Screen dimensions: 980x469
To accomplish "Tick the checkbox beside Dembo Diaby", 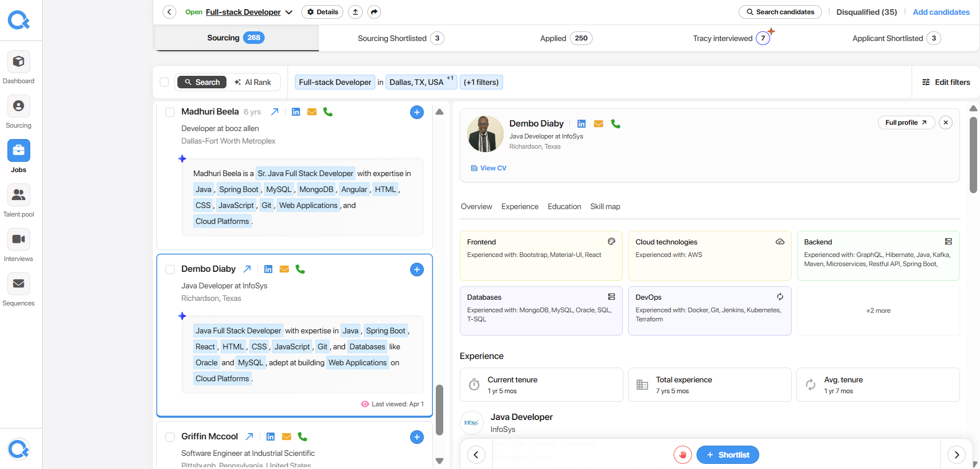I will tap(170, 270).
